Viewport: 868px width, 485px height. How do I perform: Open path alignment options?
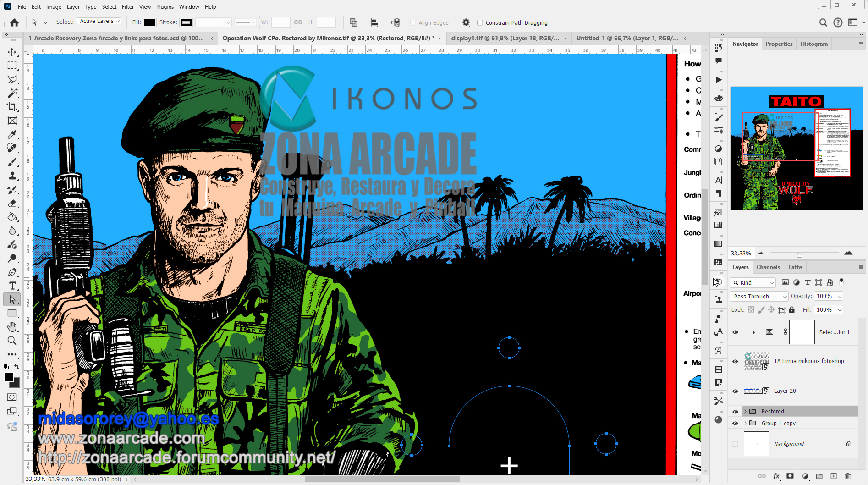coord(374,22)
